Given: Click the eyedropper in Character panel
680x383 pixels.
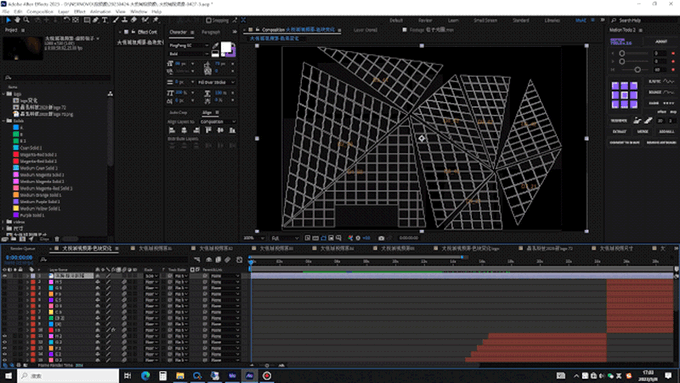Looking at the screenshot, I should (x=215, y=46).
